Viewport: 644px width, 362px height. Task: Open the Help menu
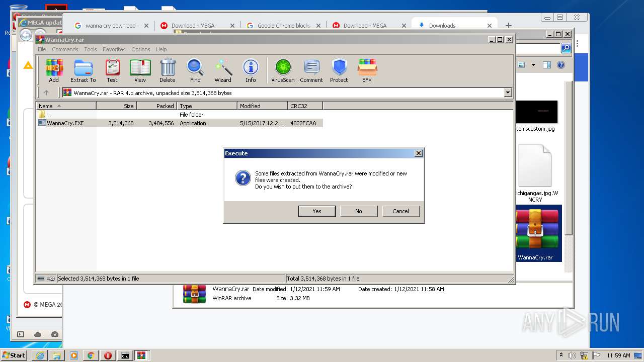coord(161,49)
